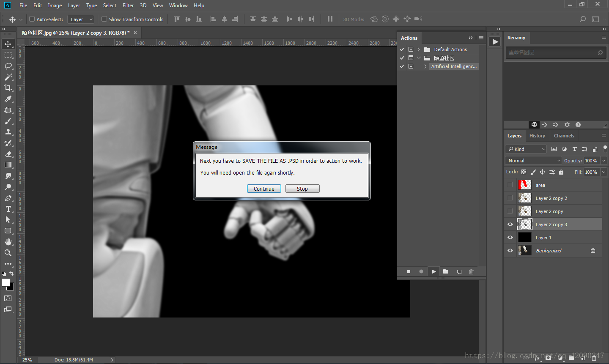Select the Horizontal Type tool
The width and height of the screenshot is (609, 364).
(8, 209)
